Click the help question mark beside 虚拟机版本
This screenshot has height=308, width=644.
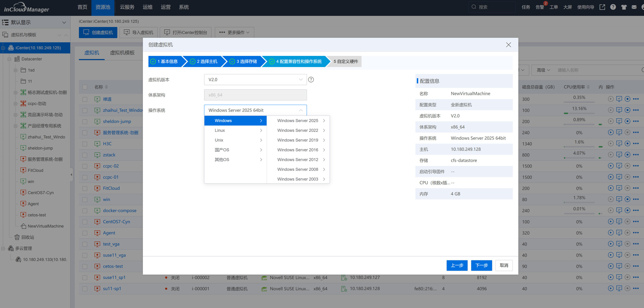pyautogui.click(x=311, y=80)
